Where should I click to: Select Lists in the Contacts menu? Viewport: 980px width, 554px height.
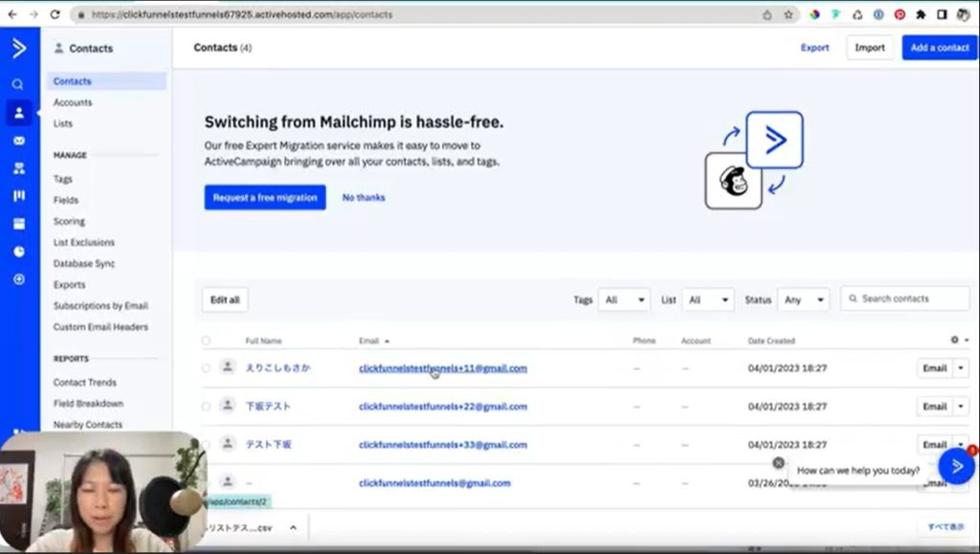coord(63,123)
